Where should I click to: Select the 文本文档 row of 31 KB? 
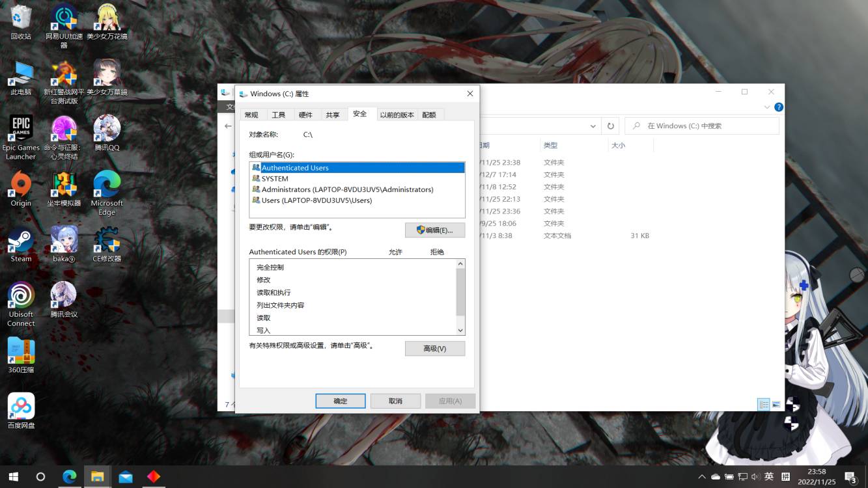(x=565, y=236)
